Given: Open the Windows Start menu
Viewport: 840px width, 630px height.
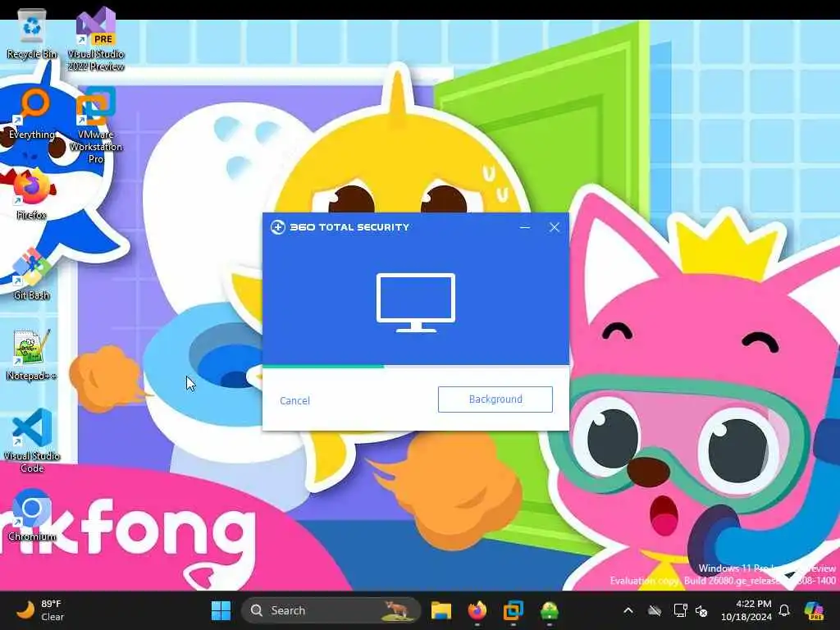Looking at the screenshot, I should tap(221, 610).
